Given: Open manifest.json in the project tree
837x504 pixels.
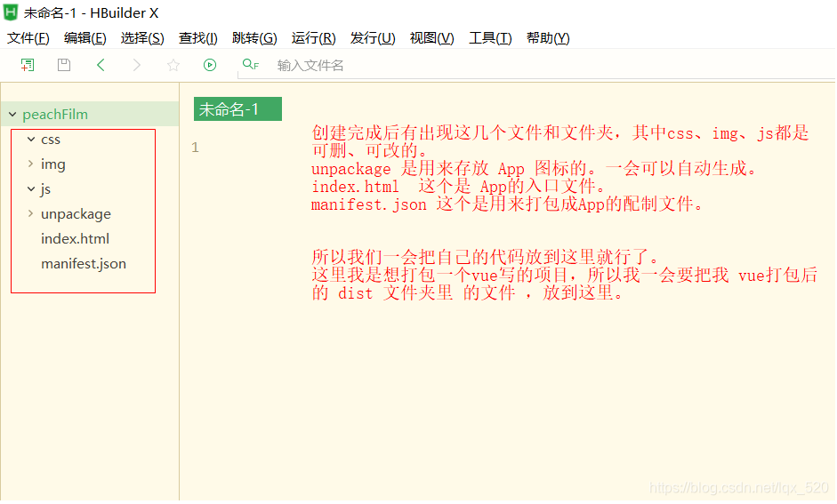Looking at the screenshot, I should tap(84, 264).
